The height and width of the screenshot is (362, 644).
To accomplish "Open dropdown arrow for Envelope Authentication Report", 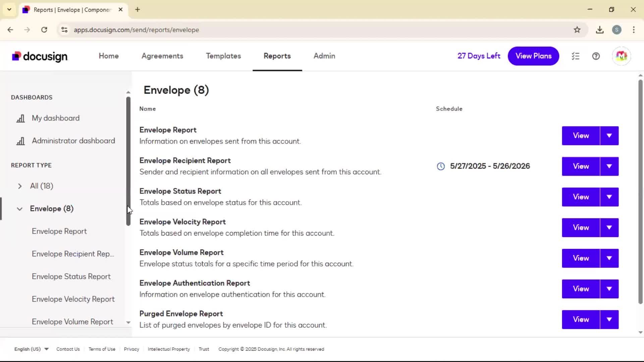I will click(609, 289).
